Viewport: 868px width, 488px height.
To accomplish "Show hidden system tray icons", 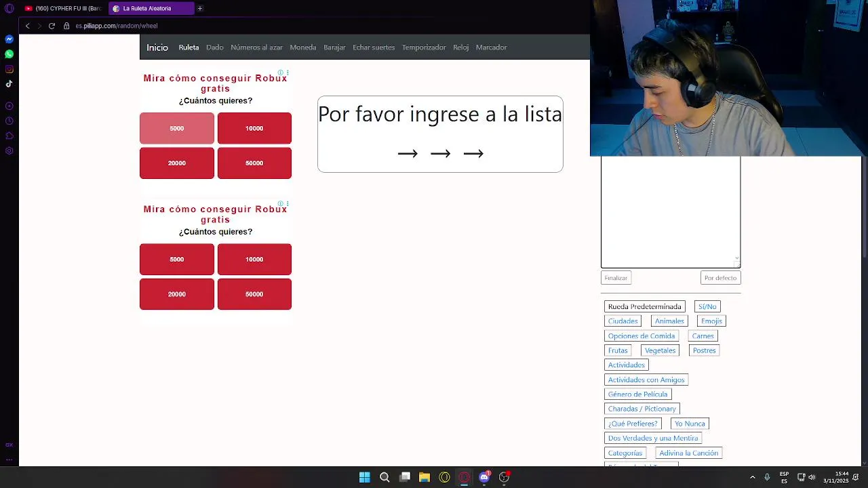I will [x=752, y=477].
